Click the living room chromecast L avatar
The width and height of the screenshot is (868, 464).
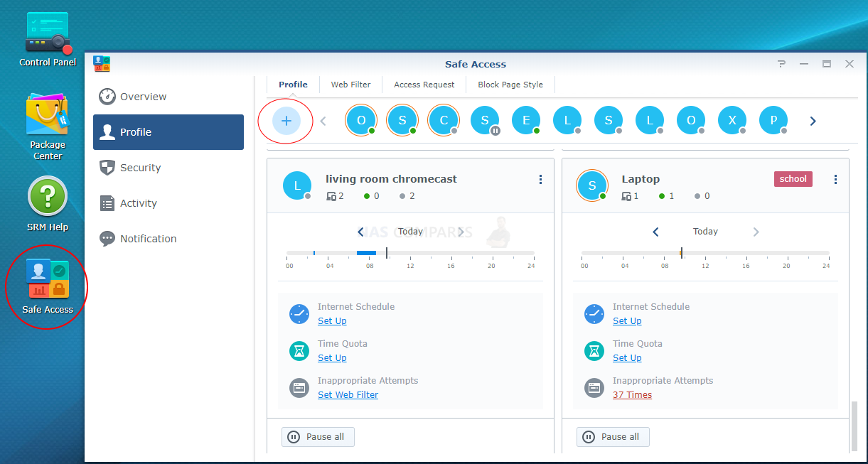click(x=297, y=185)
